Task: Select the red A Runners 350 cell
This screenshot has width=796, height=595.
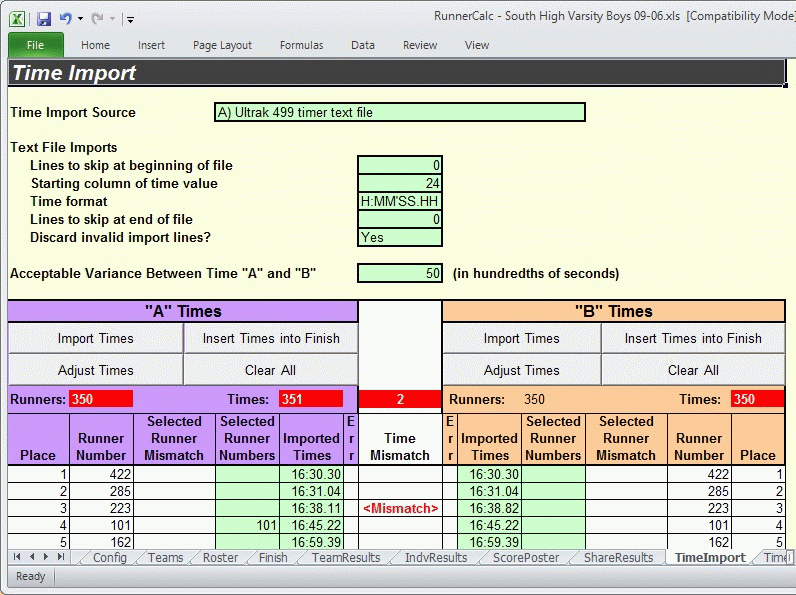Action: (x=101, y=399)
